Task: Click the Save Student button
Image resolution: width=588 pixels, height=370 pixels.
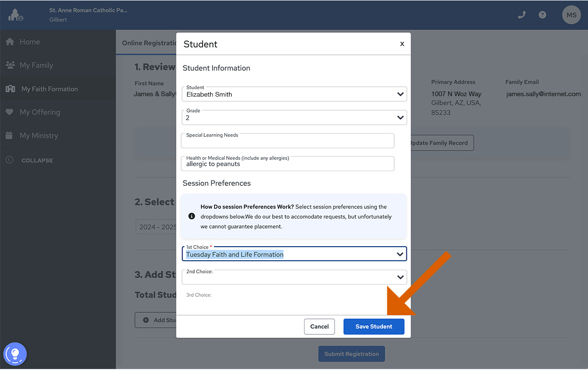Action: coord(374,326)
